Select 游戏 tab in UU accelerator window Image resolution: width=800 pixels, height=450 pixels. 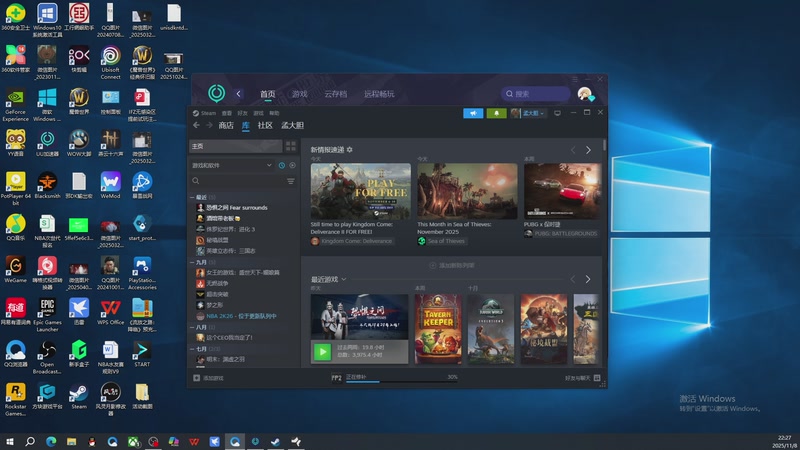tap(299, 94)
